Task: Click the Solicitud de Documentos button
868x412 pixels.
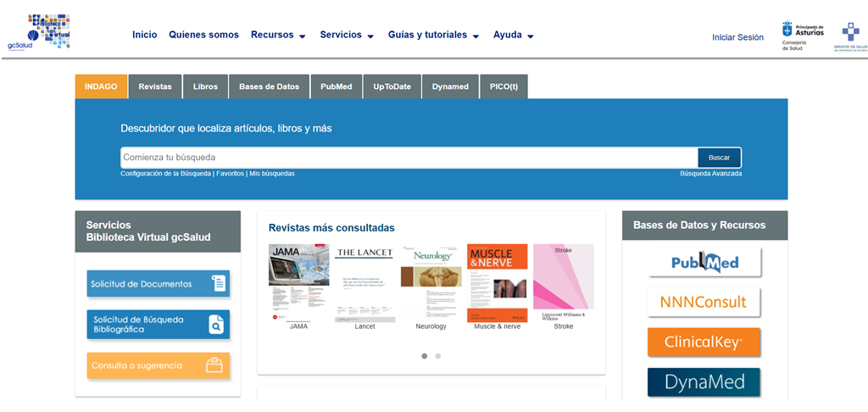Action: 159,283
